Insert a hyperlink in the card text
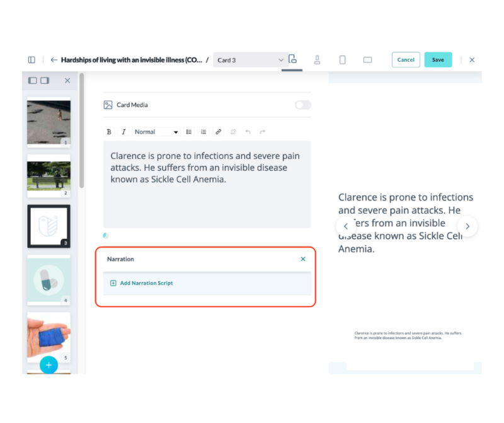 [x=218, y=132]
